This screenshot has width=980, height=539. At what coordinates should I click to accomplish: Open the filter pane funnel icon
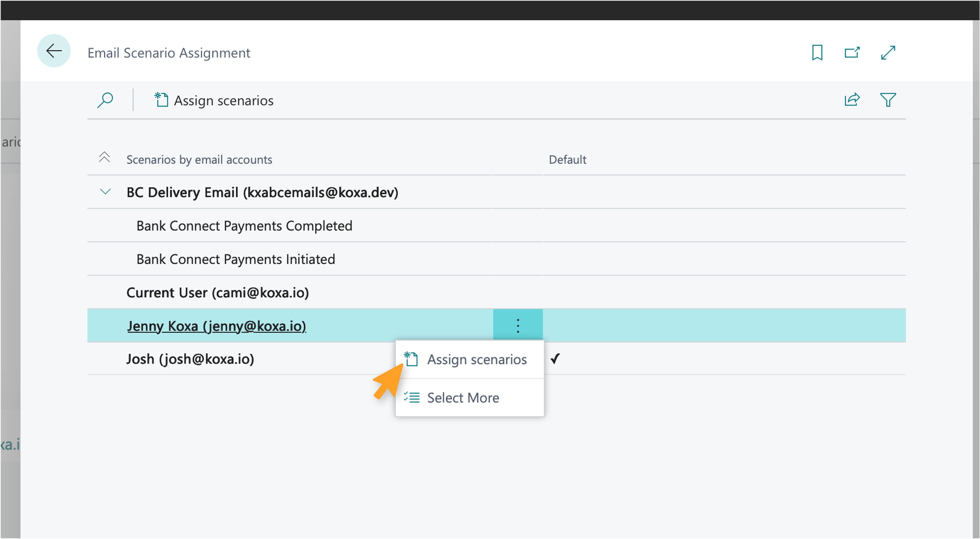pos(888,100)
